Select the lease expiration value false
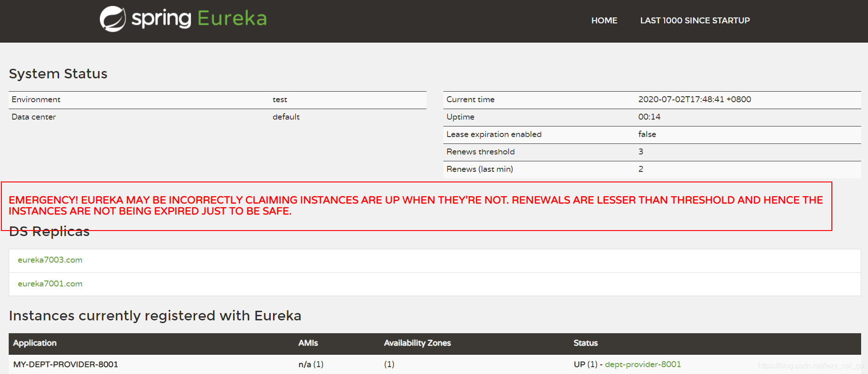The height and width of the screenshot is (374, 868). click(x=647, y=134)
